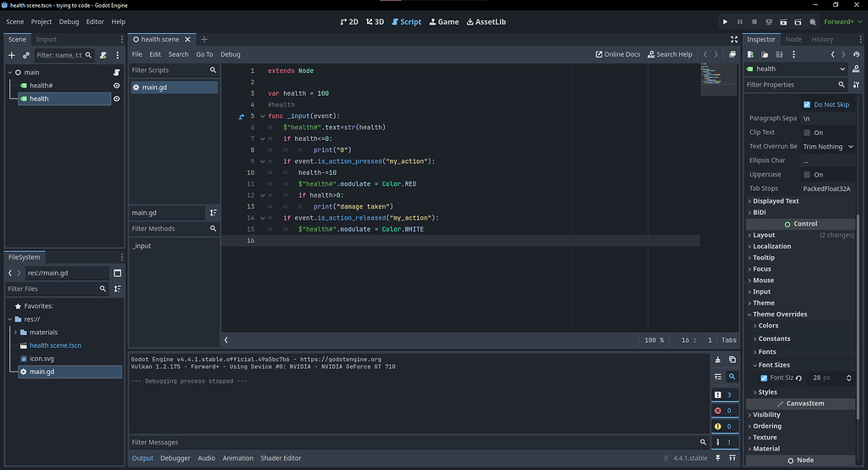
Task: Open Inspector object history icon
Action: pos(856,54)
